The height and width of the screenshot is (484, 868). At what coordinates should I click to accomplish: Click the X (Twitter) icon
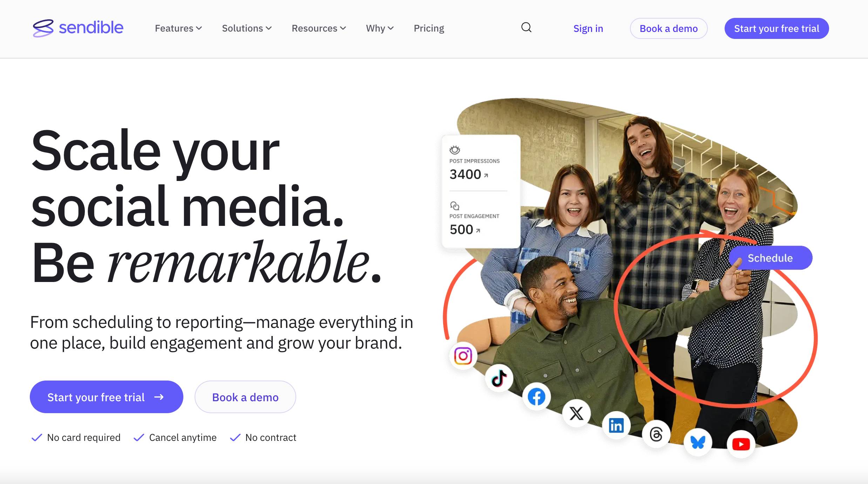tap(576, 413)
